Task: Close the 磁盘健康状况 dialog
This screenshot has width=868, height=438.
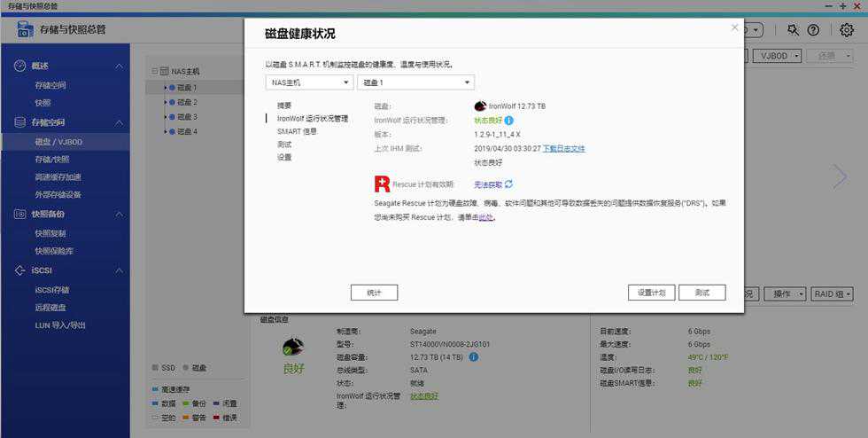Action: [734, 27]
